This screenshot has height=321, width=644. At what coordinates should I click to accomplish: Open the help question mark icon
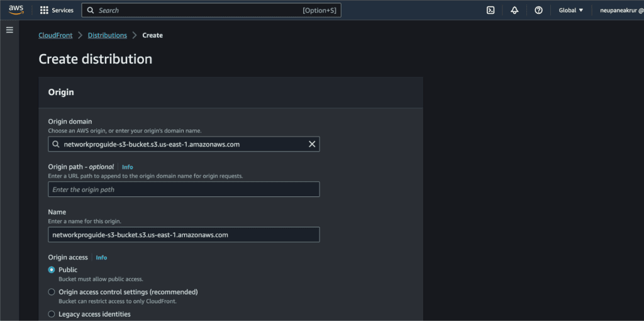[538, 10]
